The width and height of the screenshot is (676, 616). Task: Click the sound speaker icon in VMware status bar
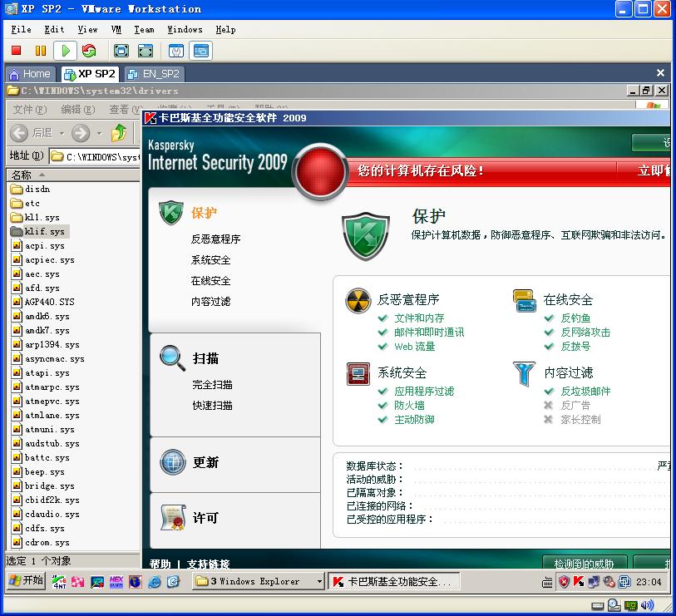click(x=647, y=606)
